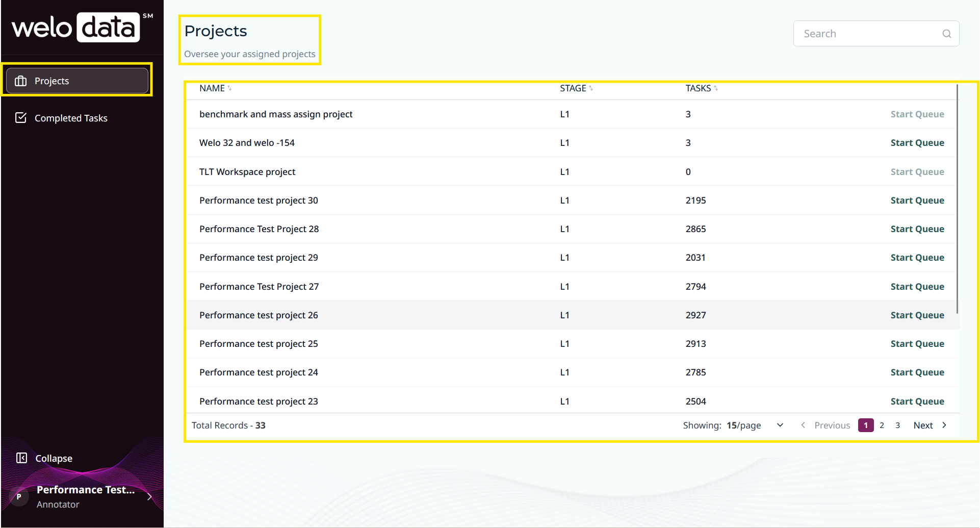Start Queue for Performance test project 26

tap(917, 315)
